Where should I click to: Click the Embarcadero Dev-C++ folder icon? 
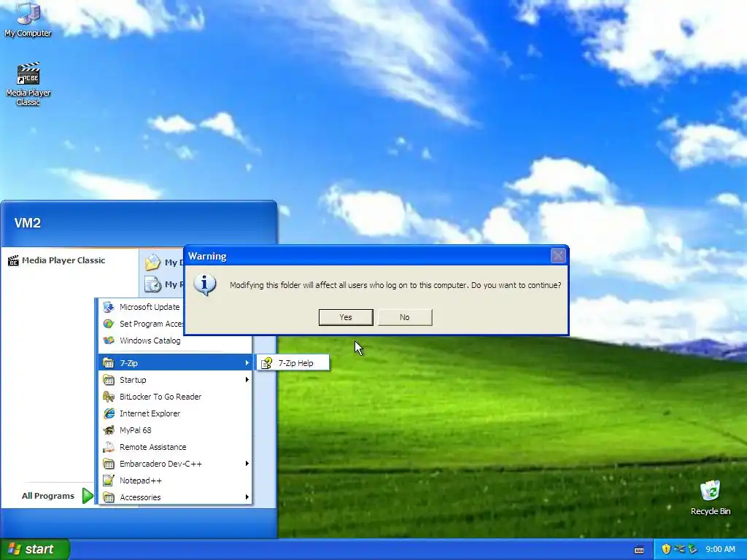pos(109,464)
